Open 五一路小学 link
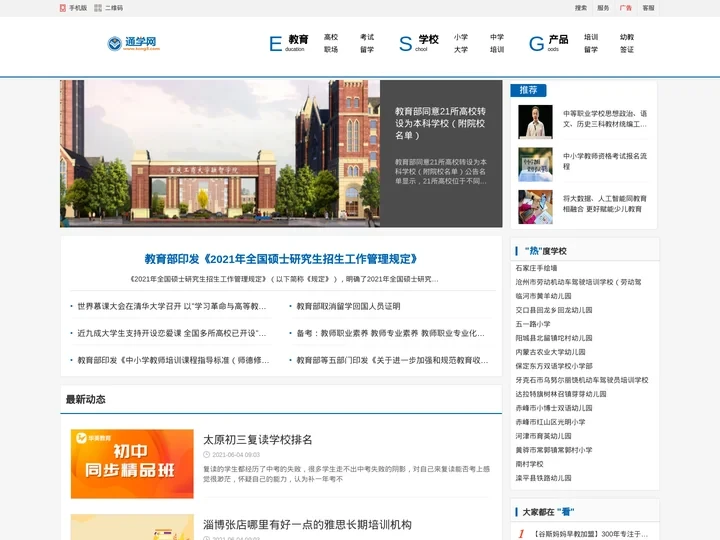Screen dimensions: 720x540 point(533,324)
